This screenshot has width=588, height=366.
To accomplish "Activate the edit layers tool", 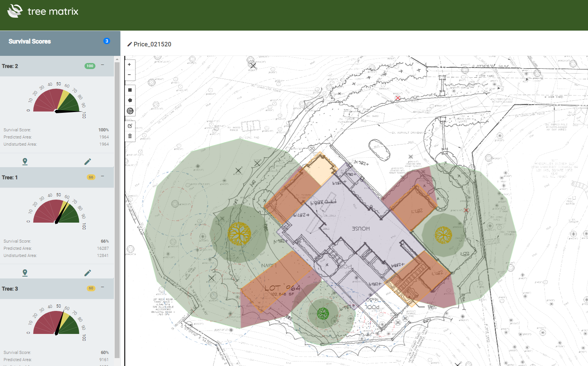I will pyautogui.click(x=130, y=126).
